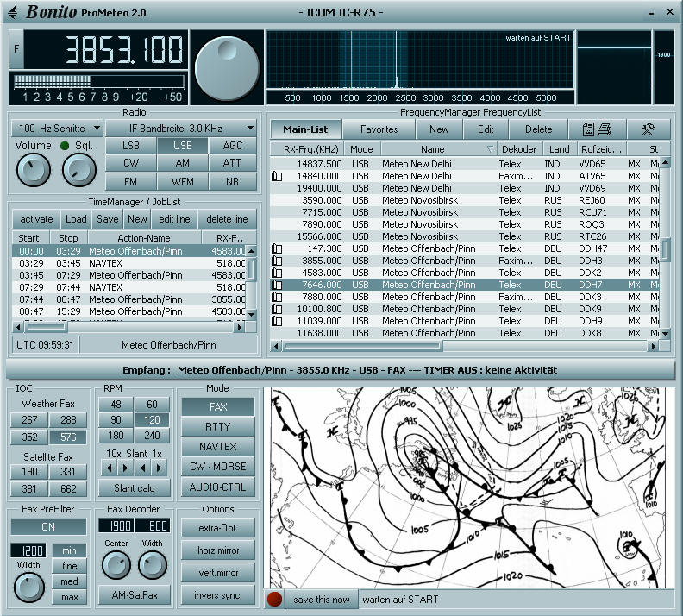
Task: Toggle the Fax PreFilter ON button
Action: click(x=48, y=526)
